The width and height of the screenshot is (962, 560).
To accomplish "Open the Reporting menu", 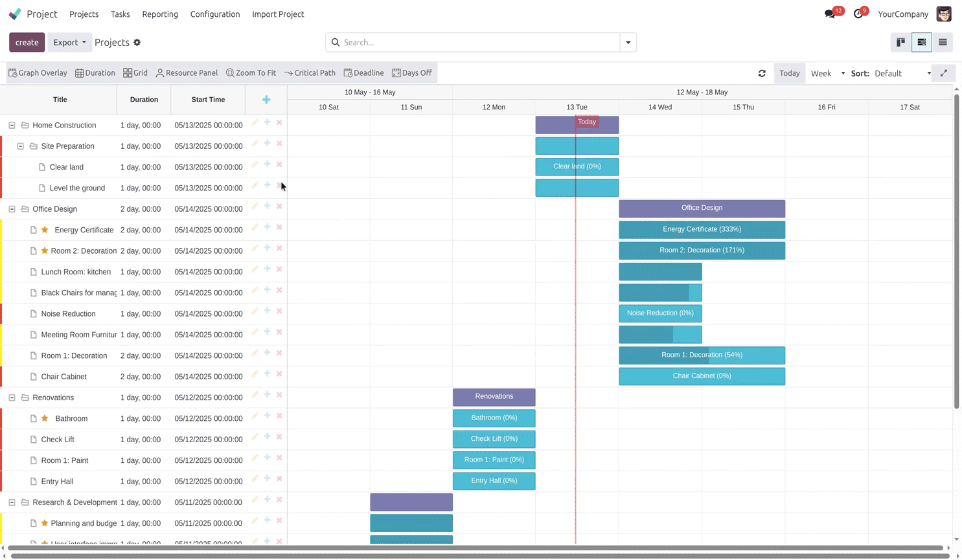I will (x=160, y=14).
